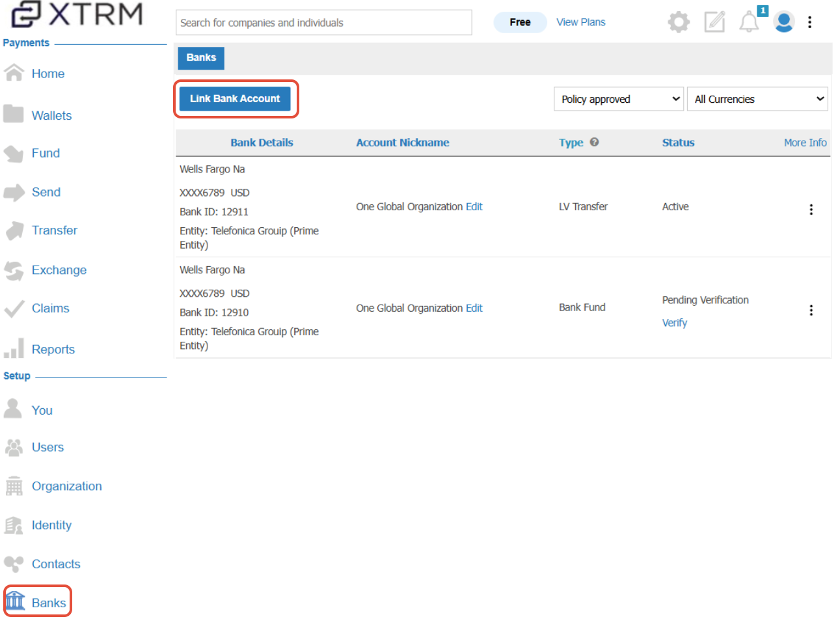Click Edit for Bank ID 12910 nickname
The height and width of the screenshot is (619, 840).
pyautogui.click(x=474, y=308)
